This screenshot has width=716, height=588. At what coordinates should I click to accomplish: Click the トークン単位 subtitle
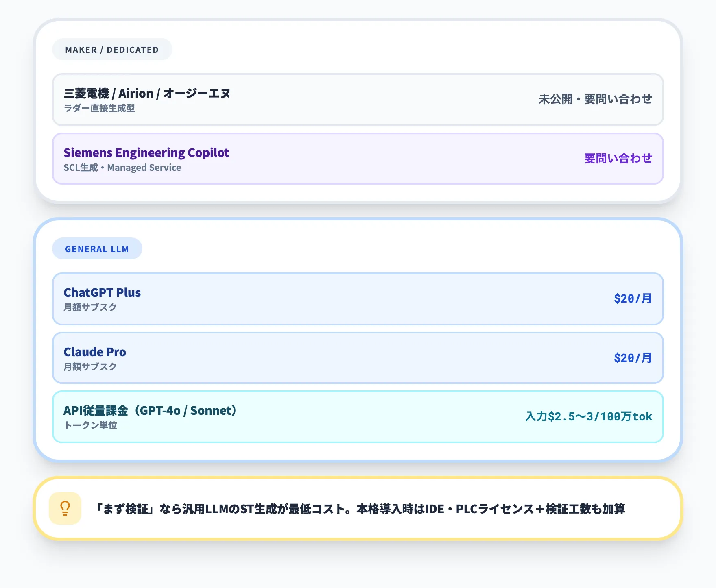pyautogui.click(x=91, y=425)
